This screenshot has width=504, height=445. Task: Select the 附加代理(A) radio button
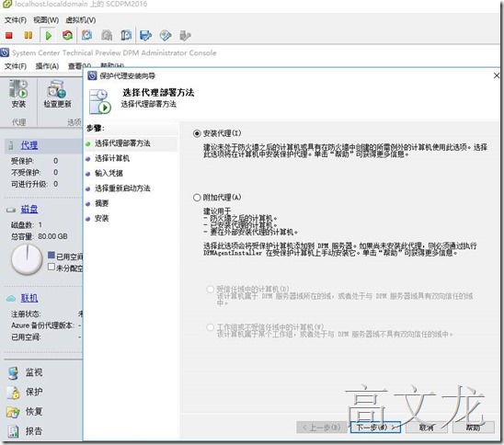[x=197, y=198]
